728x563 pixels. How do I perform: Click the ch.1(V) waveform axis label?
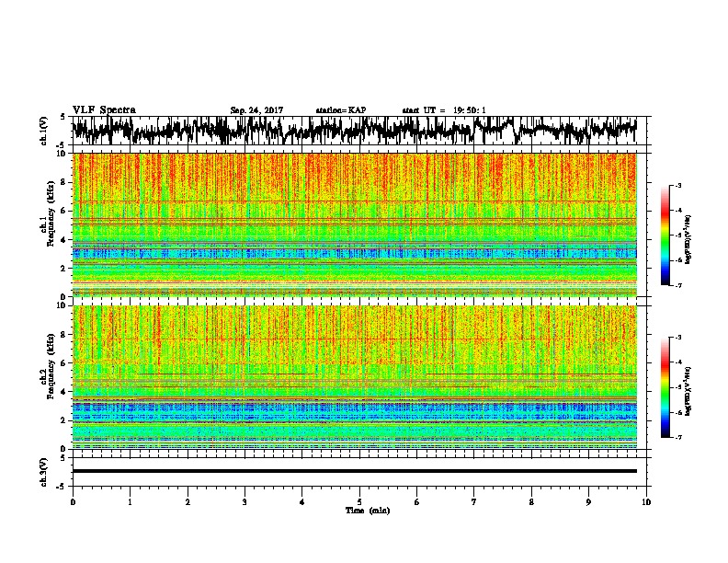pyautogui.click(x=44, y=131)
